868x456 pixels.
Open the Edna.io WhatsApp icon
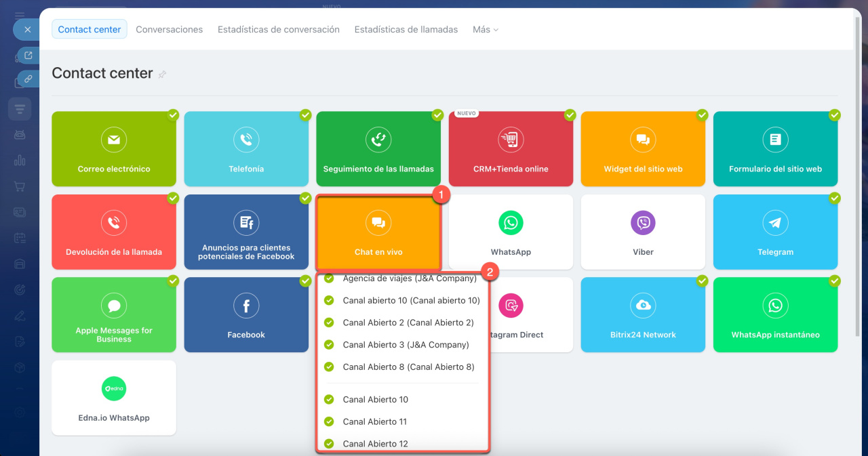(114, 389)
